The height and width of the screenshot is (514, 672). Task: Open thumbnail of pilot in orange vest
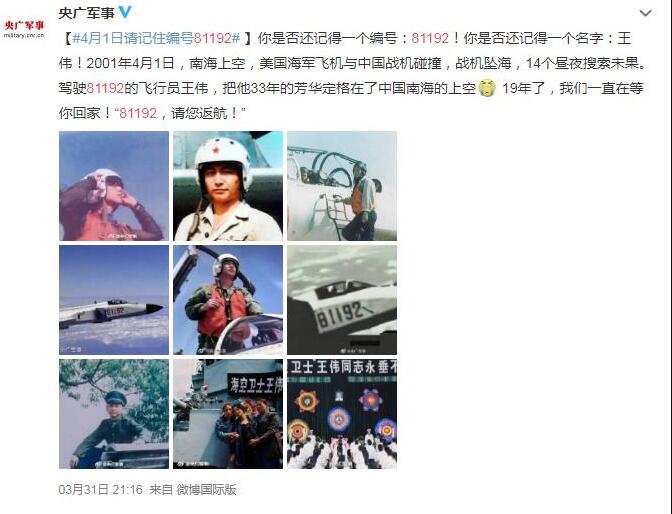228,300
